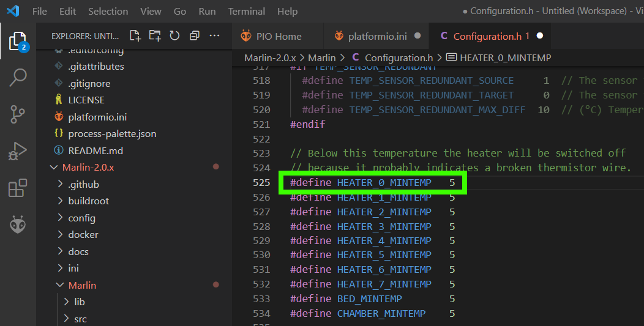Refresh the Explorer file tree
This screenshot has height=326, width=644.
point(174,35)
